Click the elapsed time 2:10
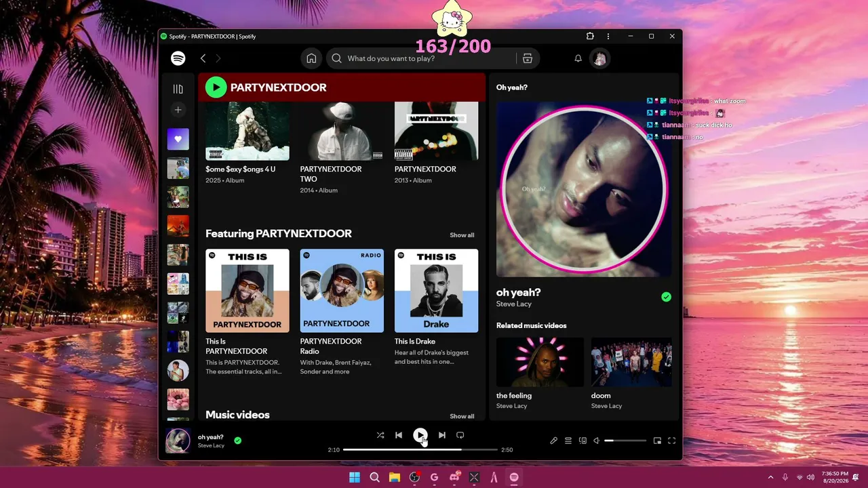This screenshot has width=868, height=488. click(x=334, y=450)
